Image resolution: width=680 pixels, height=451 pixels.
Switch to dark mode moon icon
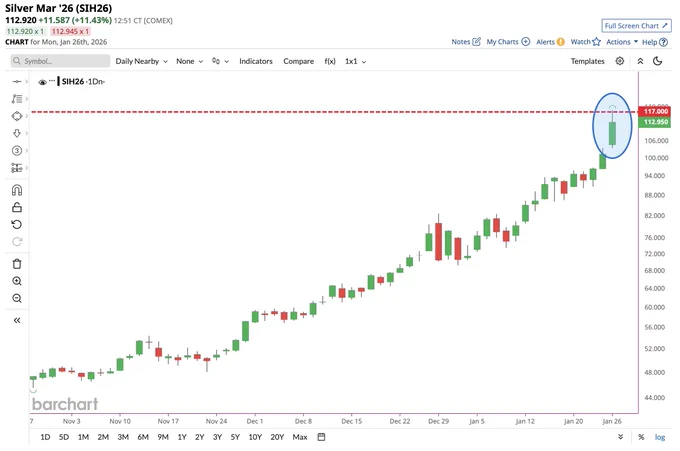tap(657, 61)
